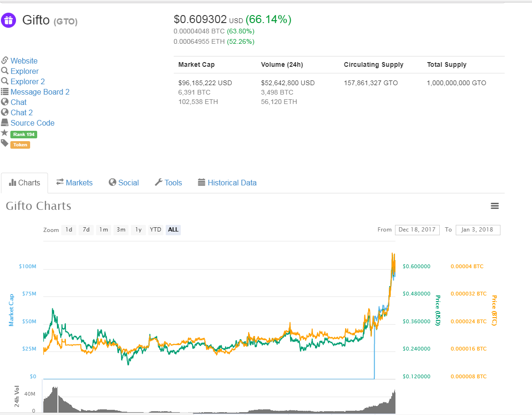Click the To date field Jan 3, 2018
This screenshot has width=532, height=415.
click(x=478, y=230)
